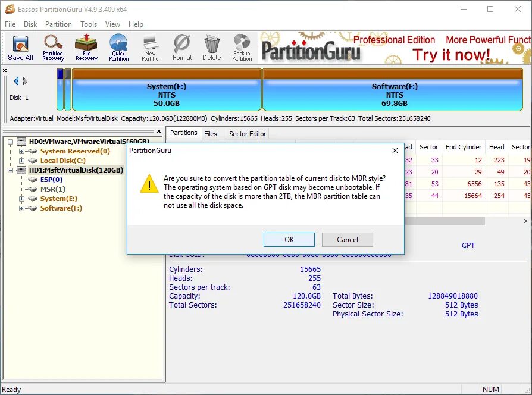Expand Software(F:) tree node
532x395 pixels.
[21, 208]
